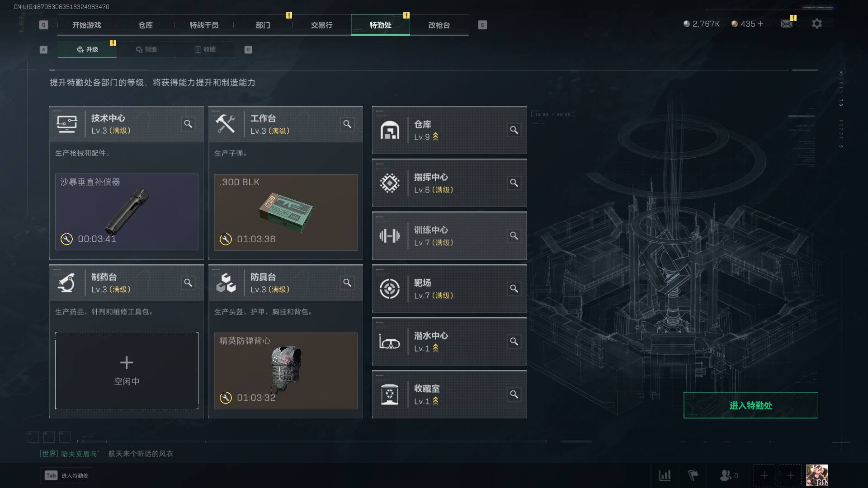The image size is (868, 488).
Task: View 仓库 Lv.9 details via magnifier
Action: 514,130
